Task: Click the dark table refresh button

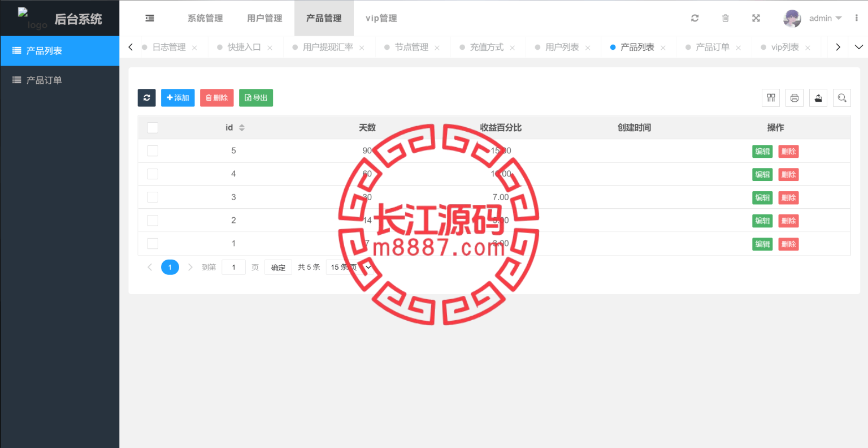Action: tap(147, 98)
